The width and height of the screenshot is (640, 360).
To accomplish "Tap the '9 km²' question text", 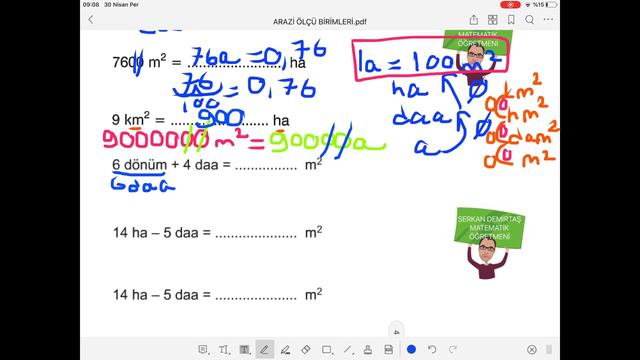I will 201,120.
